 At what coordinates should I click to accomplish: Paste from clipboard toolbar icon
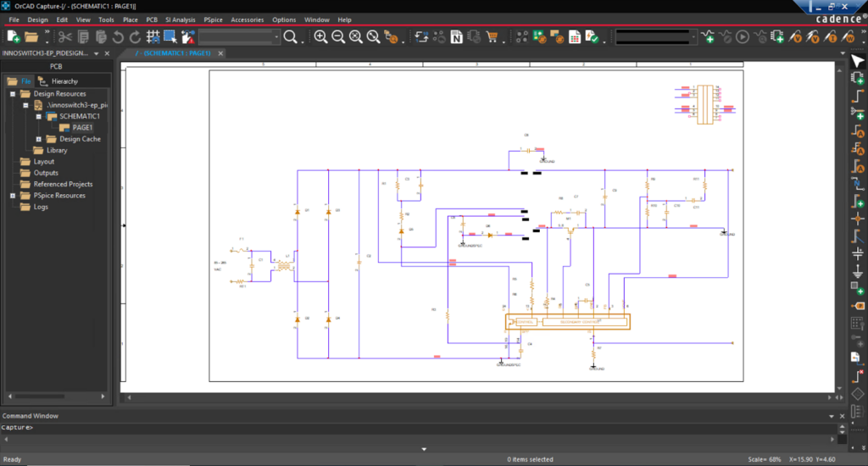(x=101, y=37)
